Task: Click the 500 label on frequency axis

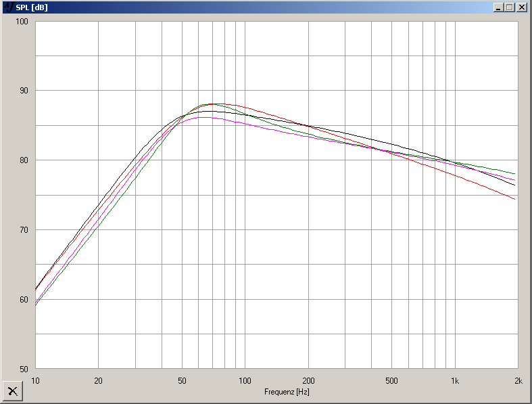Action: click(391, 380)
